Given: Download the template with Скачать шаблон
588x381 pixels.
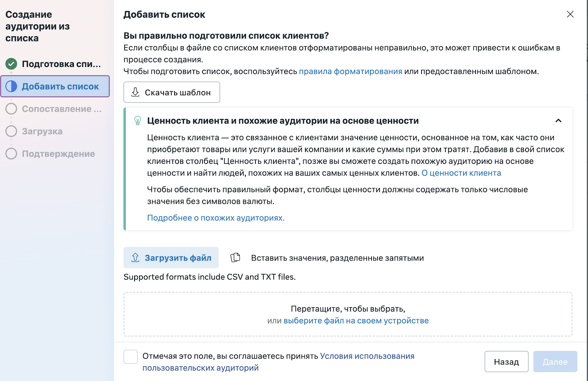Looking at the screenshot, I should click(x=172, y=92).
